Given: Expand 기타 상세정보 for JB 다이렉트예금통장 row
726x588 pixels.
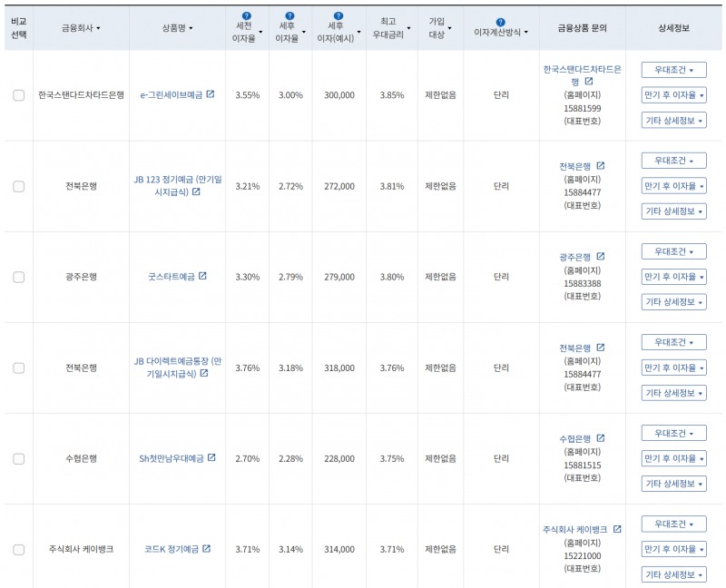Looking at the screenshot, I should (673, 393).
